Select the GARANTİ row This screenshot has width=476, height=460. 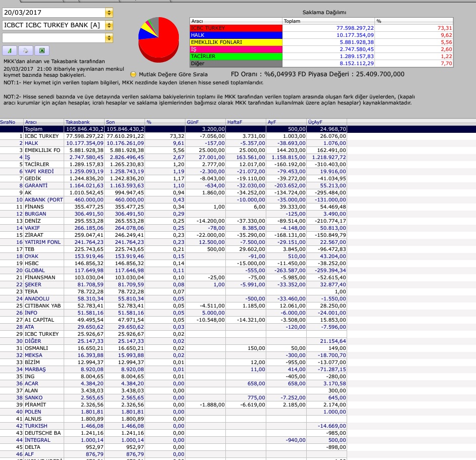[x=173, y=185]
